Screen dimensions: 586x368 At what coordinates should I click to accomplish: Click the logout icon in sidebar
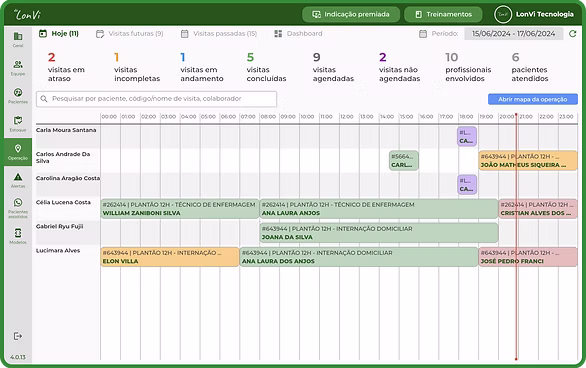tap(18, 336)
